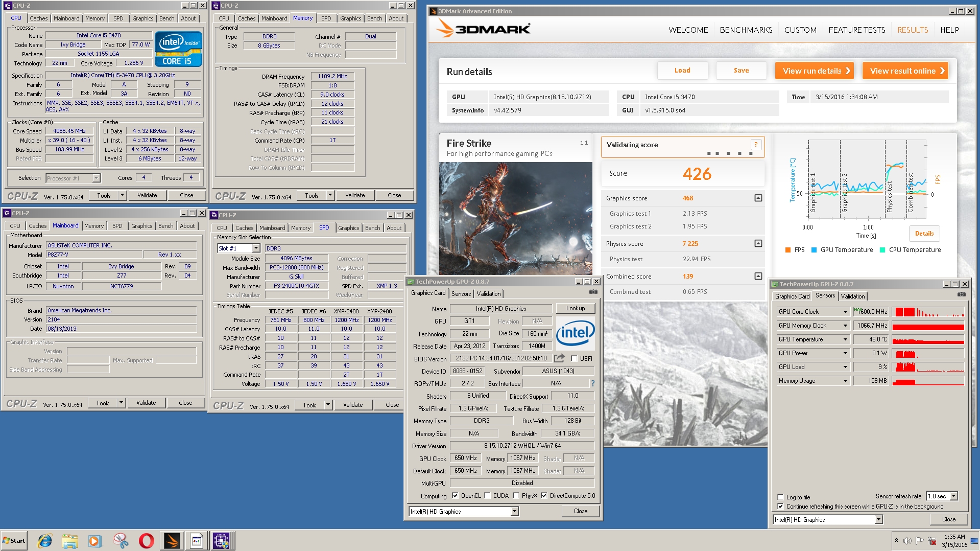The height and width of the screenshot is (551, 980).
Task: Click the blue GPU Temperature legend swatch
Action: (x=814, y=250)
